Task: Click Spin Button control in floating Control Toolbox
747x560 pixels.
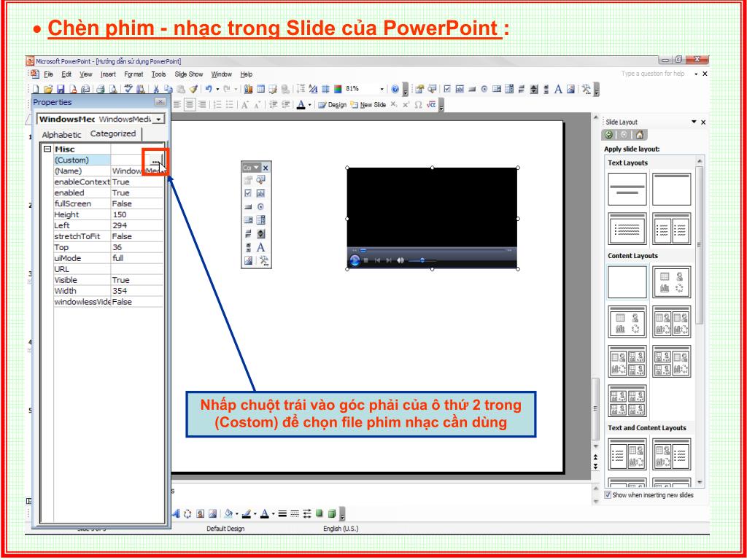Action: 260,234
